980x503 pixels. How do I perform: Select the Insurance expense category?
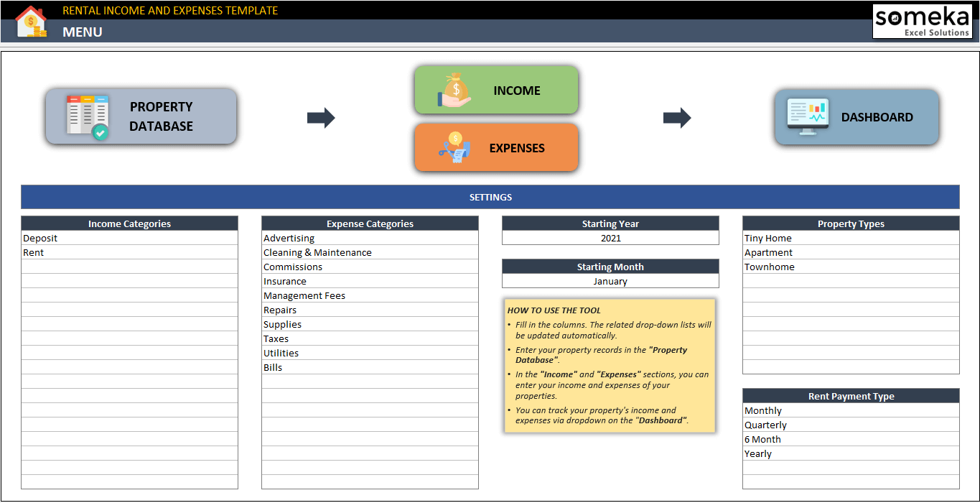coord(370,281)
